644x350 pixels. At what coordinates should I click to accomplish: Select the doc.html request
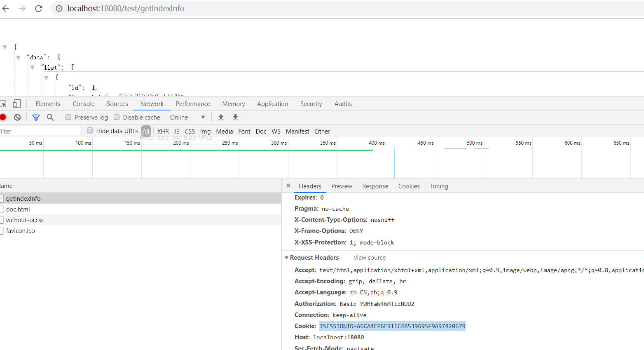tap(18, 209)
